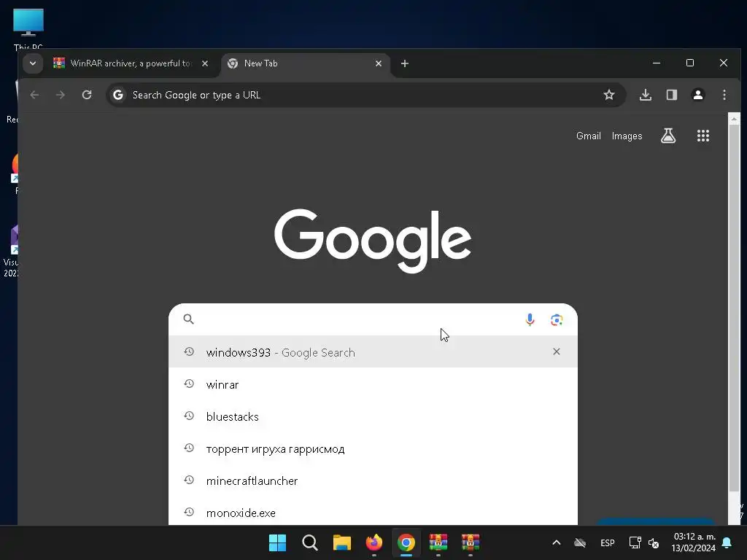Click the Chrome address bar
This screenshot has height=560, width=747.
[366, 95]
